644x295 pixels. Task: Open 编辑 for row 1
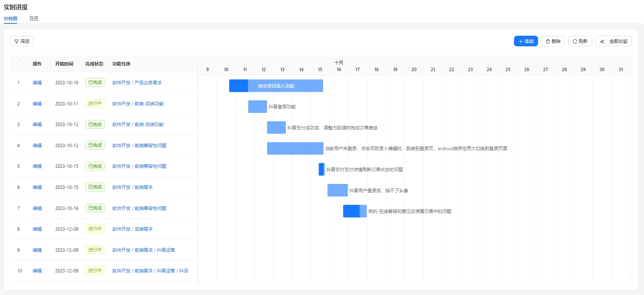click(37, 82)
